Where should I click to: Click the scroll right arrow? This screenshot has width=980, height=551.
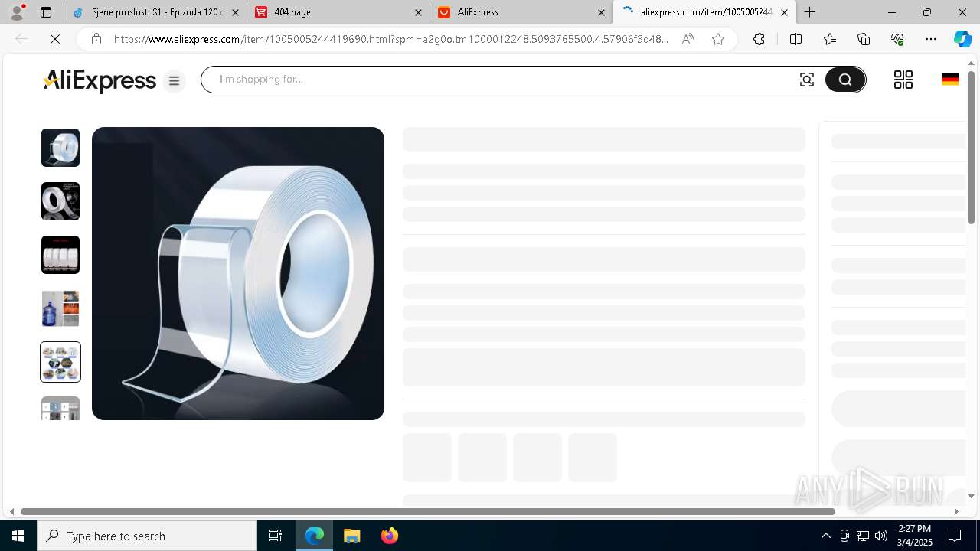[956, 511]
